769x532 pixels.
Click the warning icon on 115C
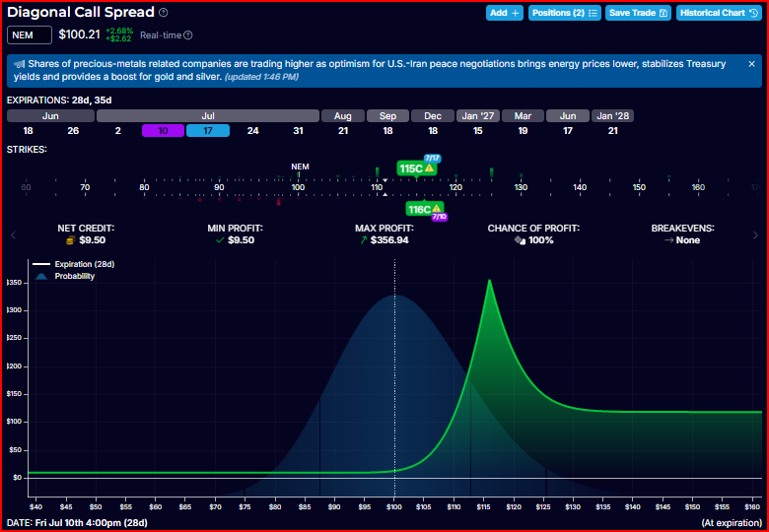[429, 168]
